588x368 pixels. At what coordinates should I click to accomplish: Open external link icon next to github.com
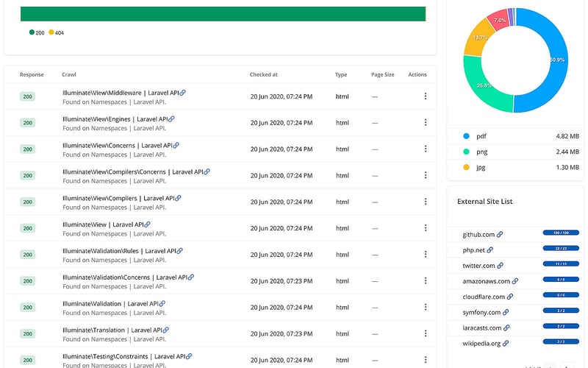pos(500,234)
